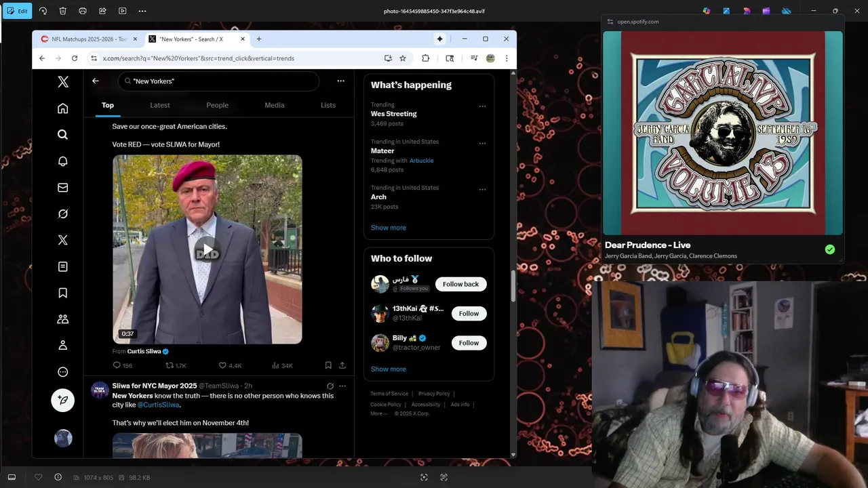Open Communities people icon in X sidebar
This screenshot has height=488, width=868.
[63, 319]
